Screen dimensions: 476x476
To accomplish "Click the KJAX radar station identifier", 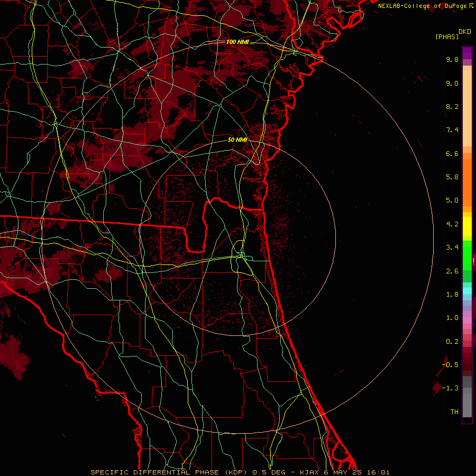I will pos(309,472).
